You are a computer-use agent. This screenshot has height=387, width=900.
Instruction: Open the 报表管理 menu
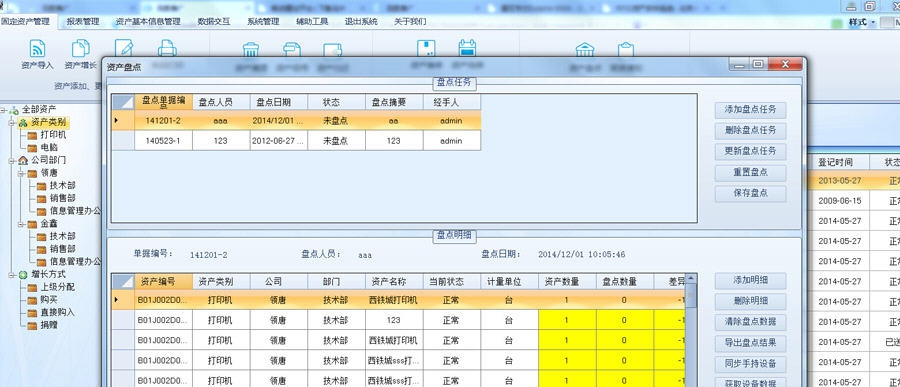pos(83,22)
